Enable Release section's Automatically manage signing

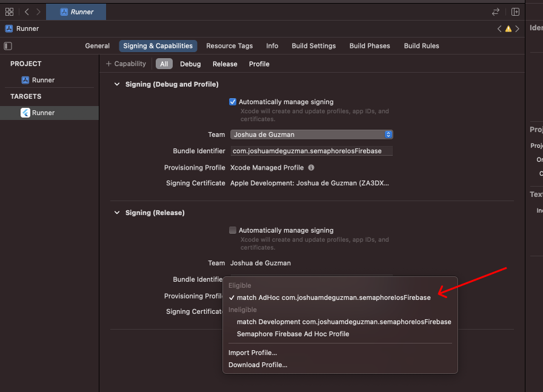pos(233,230)
